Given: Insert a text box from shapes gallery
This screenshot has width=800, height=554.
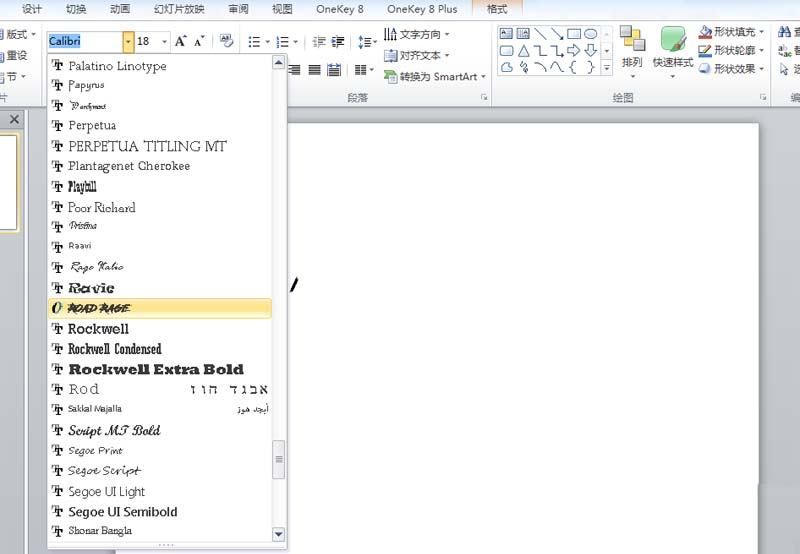Looking at the screenshot, I should click(x=506, y=34).
